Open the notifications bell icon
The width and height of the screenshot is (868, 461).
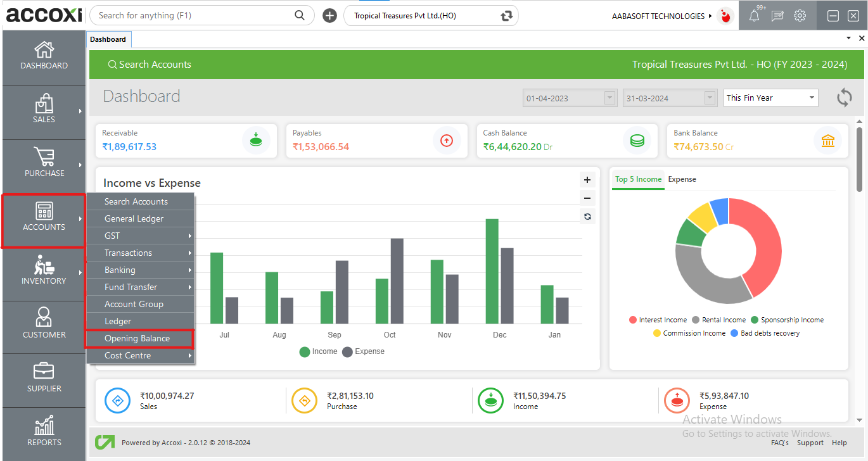(x=754, y=16)
